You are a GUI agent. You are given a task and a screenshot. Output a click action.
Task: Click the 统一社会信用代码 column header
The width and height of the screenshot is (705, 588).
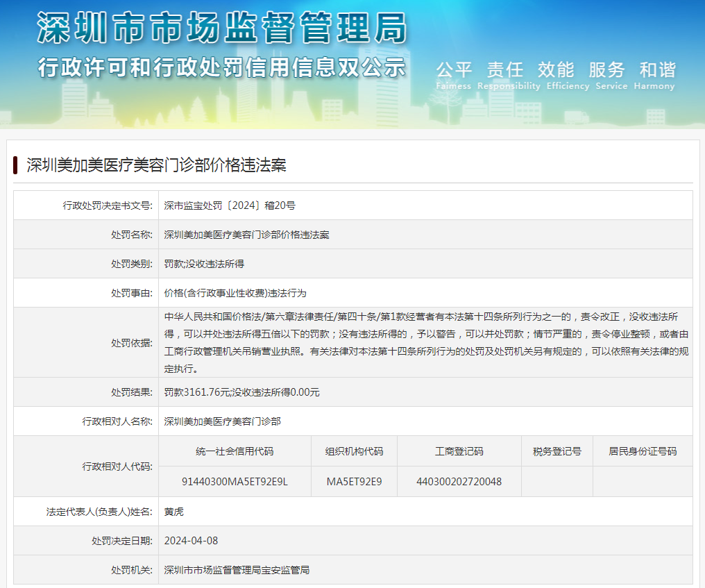[235, 451]
